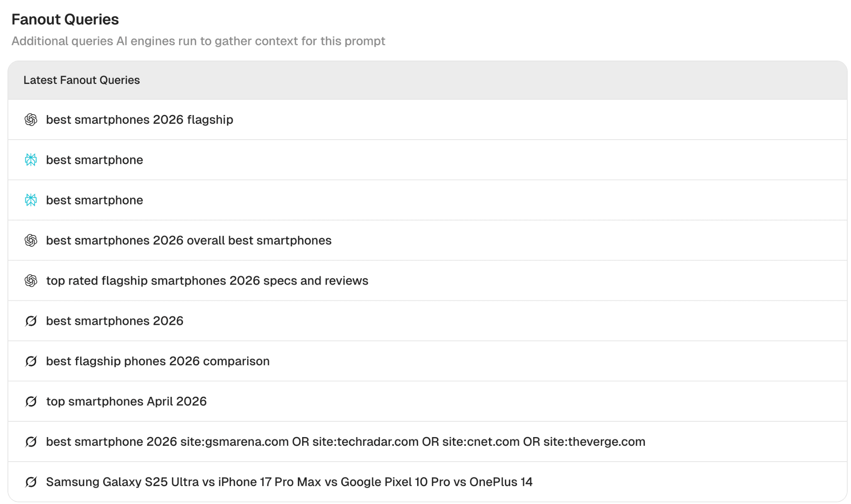Open 'top rated flagship smartphones 2026 specs and reviews'

(x=207, y=281)
